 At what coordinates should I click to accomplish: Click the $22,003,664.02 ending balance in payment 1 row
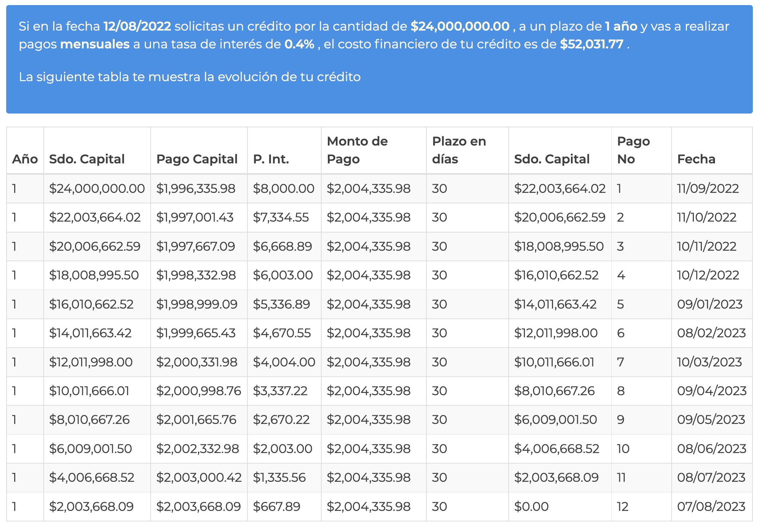click(560, 188)
